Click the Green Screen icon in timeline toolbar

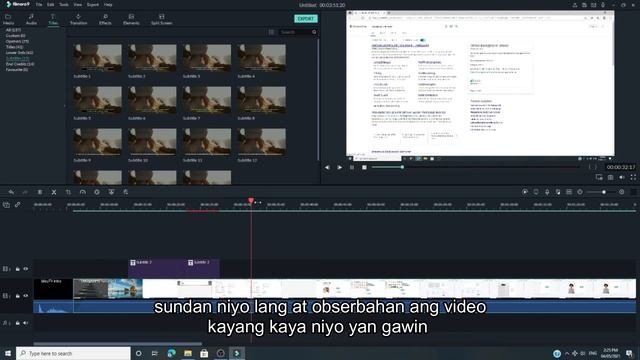(x=111, y=192)
